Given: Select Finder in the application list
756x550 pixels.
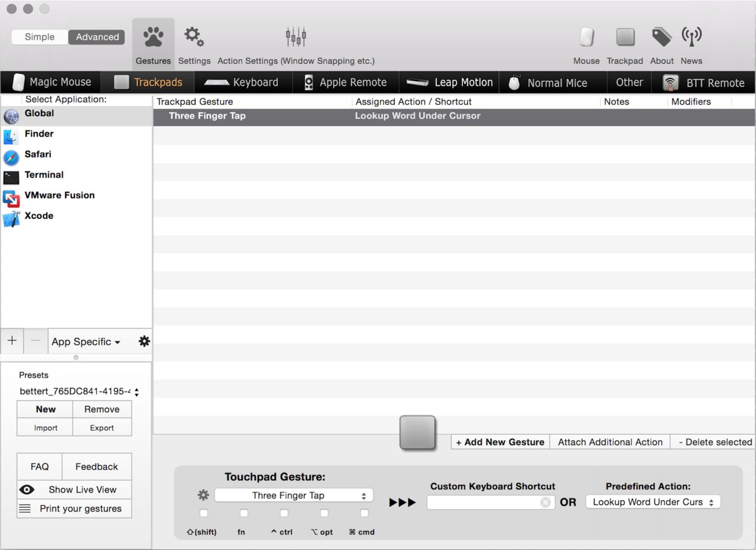Looking at the screenshot, I should coord(76,136).
